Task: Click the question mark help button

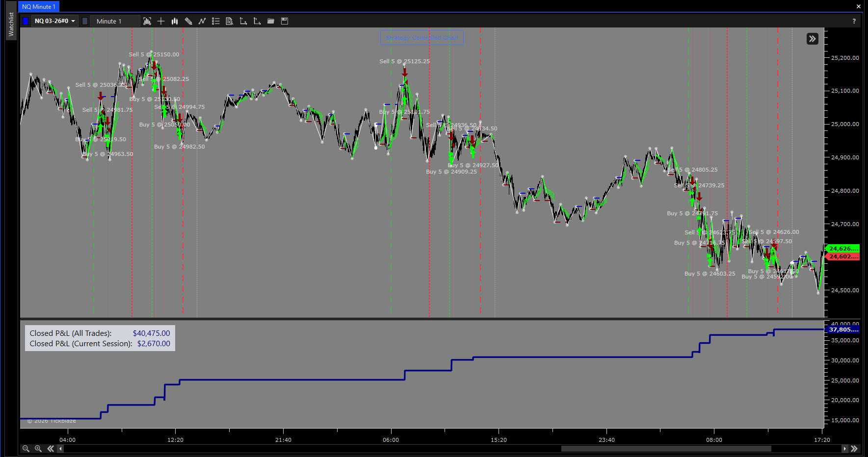Action: (x=854, y=21)
